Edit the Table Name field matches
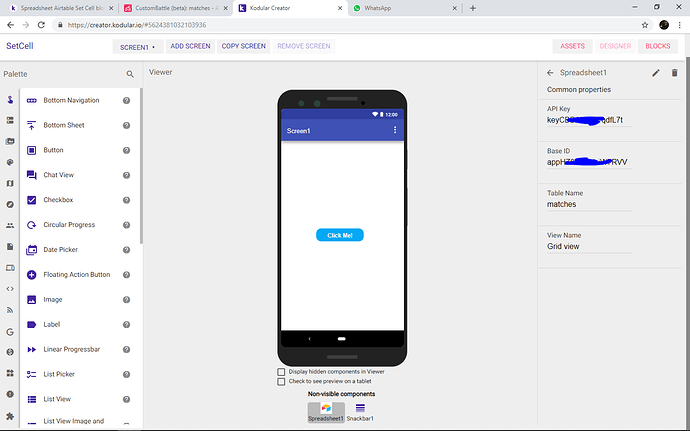 [x=589, y=204]
